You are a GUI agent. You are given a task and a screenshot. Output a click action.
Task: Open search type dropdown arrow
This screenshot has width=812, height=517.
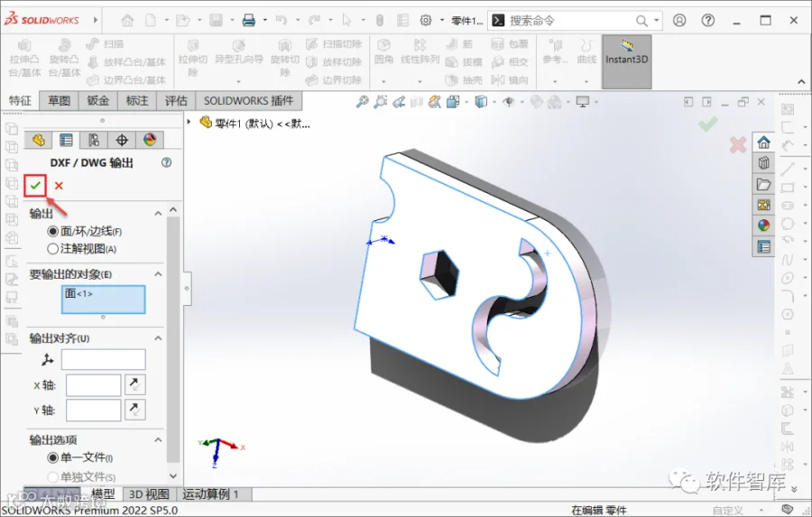[x=656, y=20]
